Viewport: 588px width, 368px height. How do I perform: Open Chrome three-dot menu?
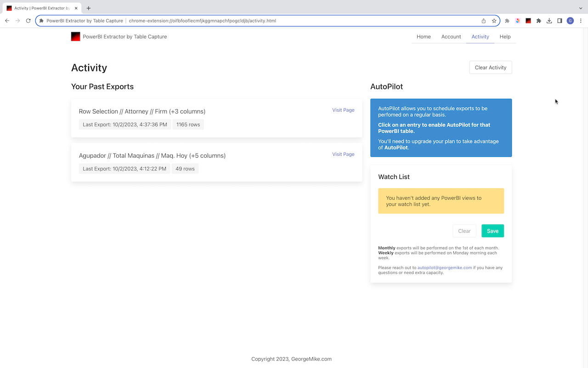tap(581, 21)
